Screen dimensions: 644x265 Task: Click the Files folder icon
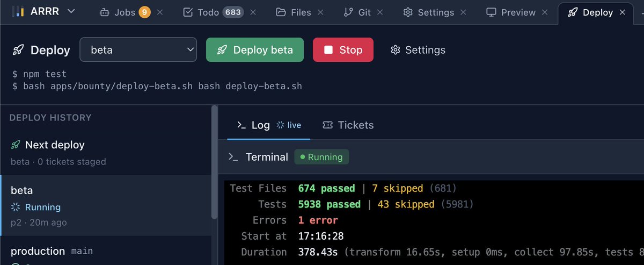tap(281, 12)
